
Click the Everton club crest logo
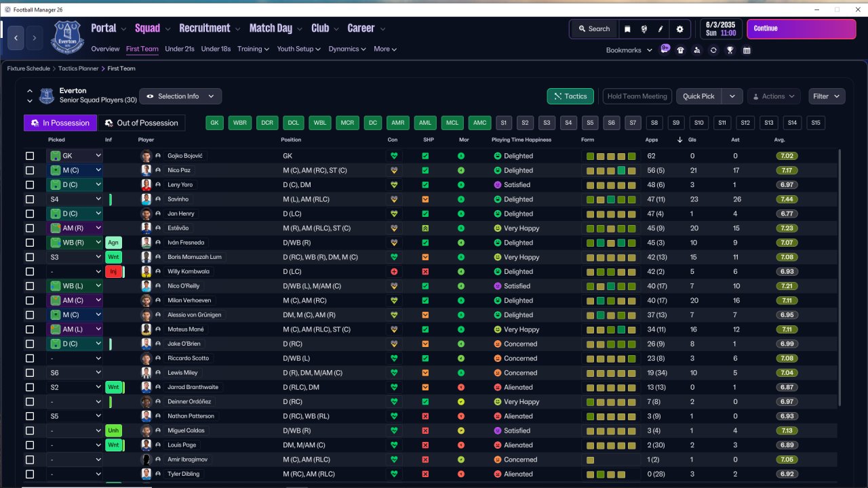point(66,37)
